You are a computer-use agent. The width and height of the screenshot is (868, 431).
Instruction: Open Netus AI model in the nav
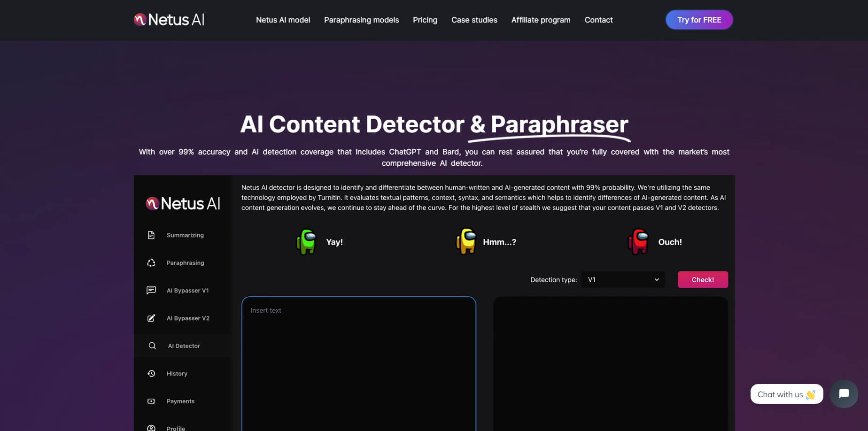(283, 20)
